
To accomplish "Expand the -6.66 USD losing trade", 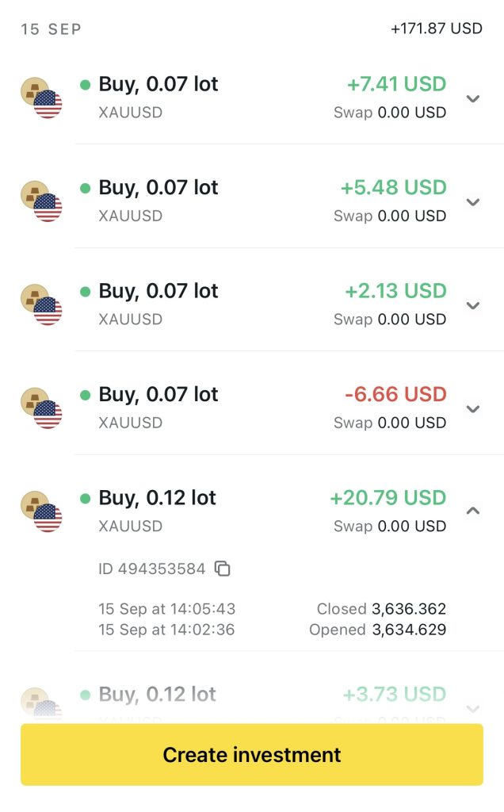I will (x=473, y=408).
